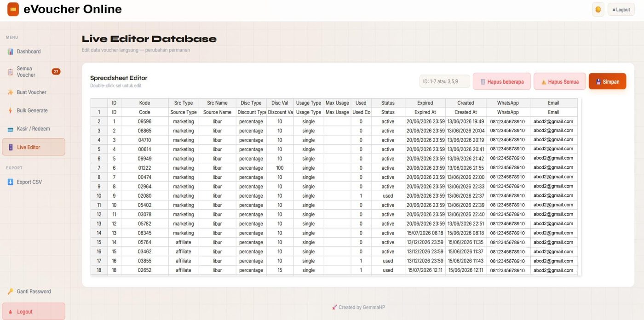Click Hapus Semua button
Viewport: 644px width, 320px height.
tap(560, 82)
